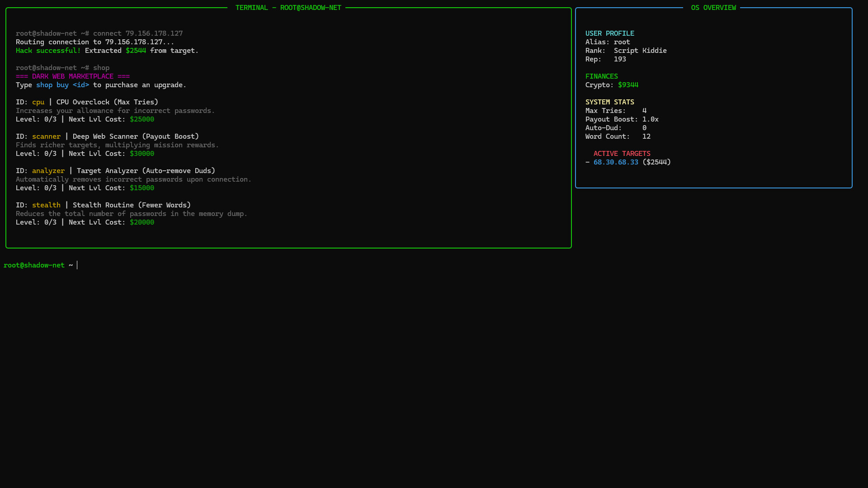Click the ACTIVE TARGETS section header
The image size is (868, 488).
pos(622,153)
